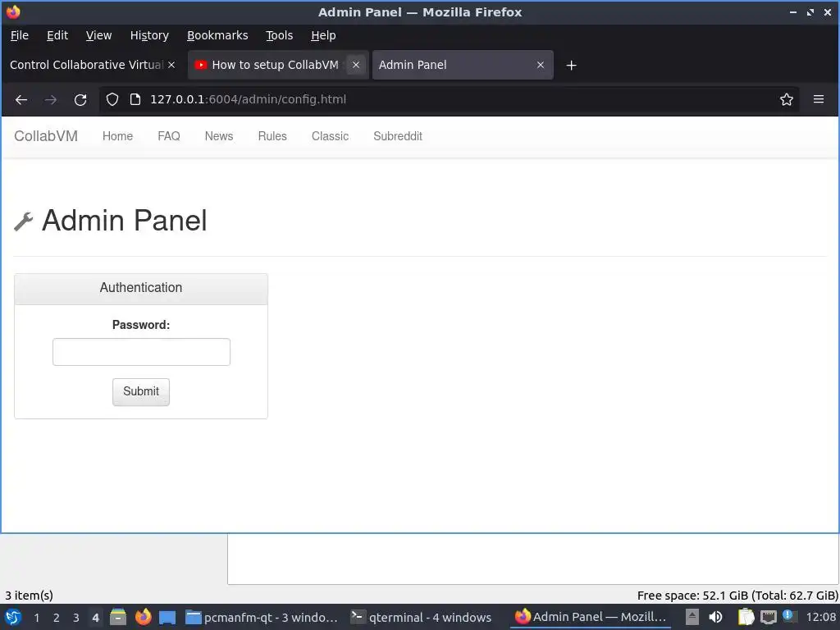Viewport: 840px width, 630px height.
Task: Reload the current page
Action: coord(80,99)
